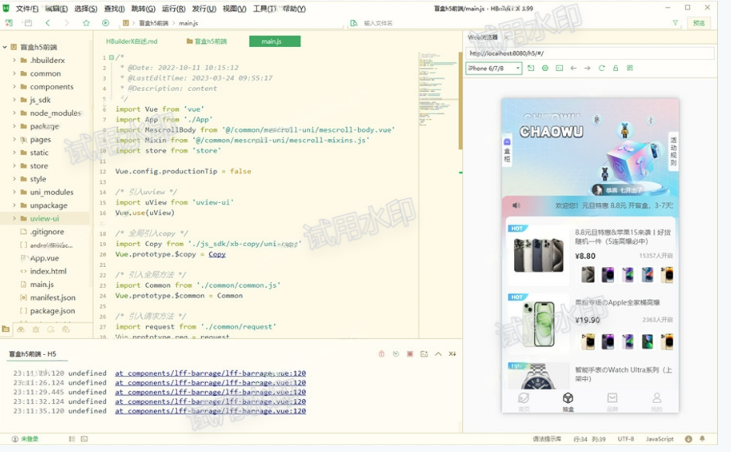Open manifest.json in the file tree
The image size is (731, 452).
(x=52, y=297)
